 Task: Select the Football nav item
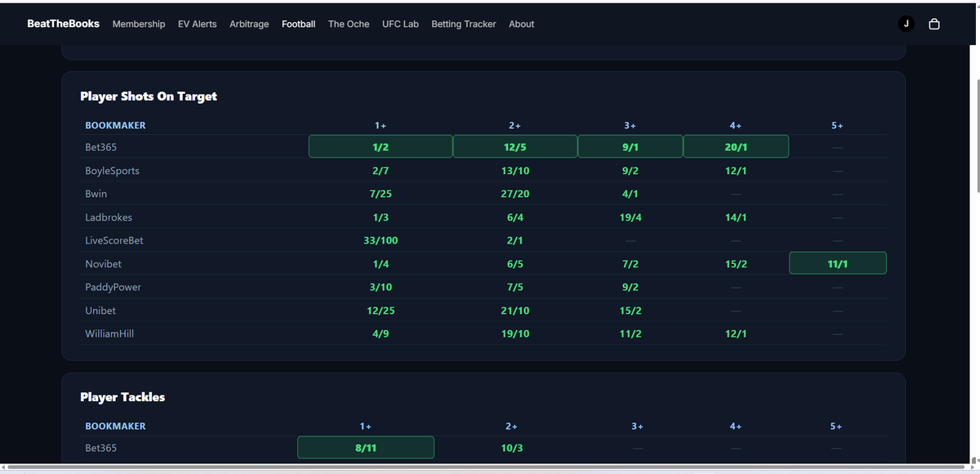click(x=299, y=24)
